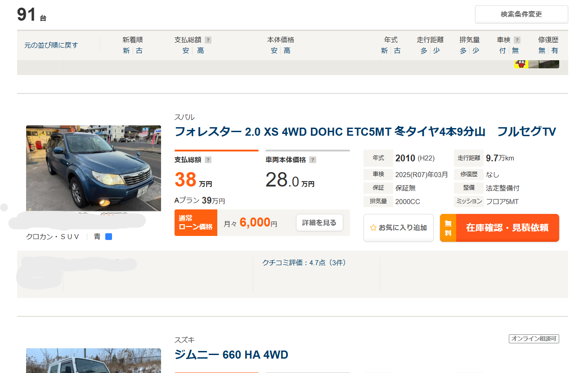
Task: Open the blue Forester car photo
Action: point(94,168)
